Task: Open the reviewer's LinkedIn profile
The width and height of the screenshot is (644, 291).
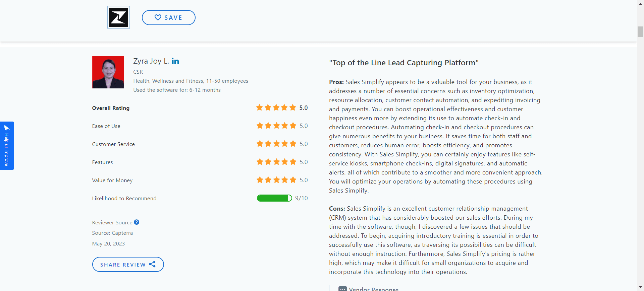Action: [x=175, y=61]
